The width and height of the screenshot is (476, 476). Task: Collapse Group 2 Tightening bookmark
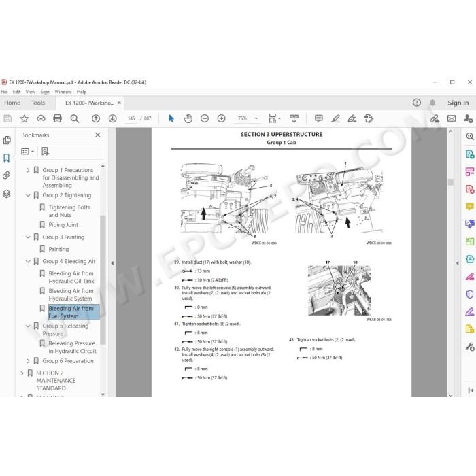[x=28, y=195]
